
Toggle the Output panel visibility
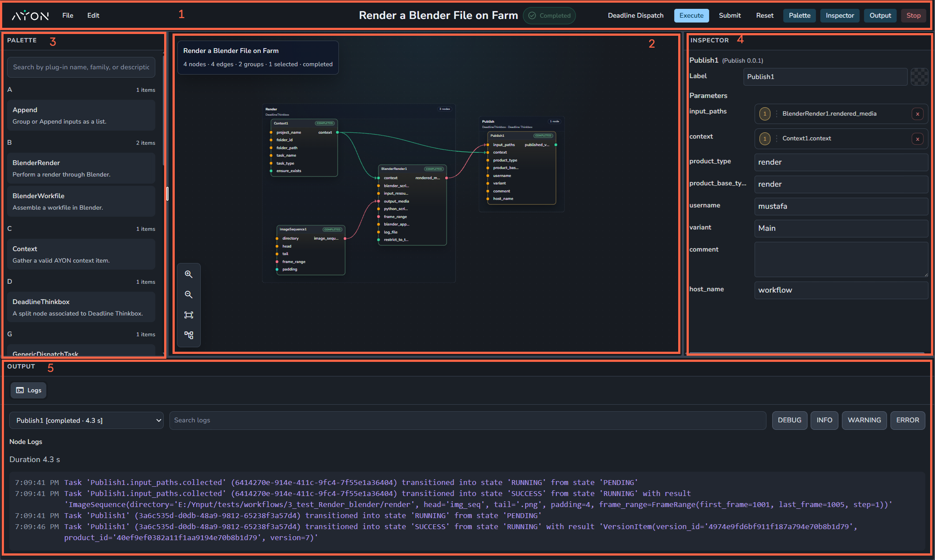[880, 15]
